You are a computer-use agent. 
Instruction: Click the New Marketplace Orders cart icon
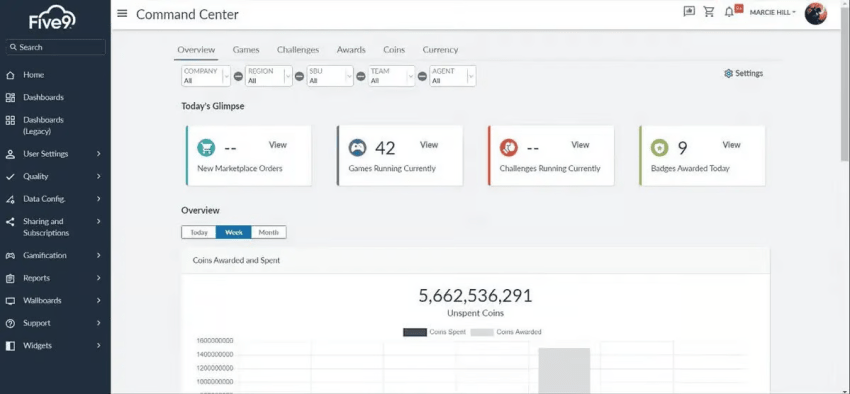[206, 147]
